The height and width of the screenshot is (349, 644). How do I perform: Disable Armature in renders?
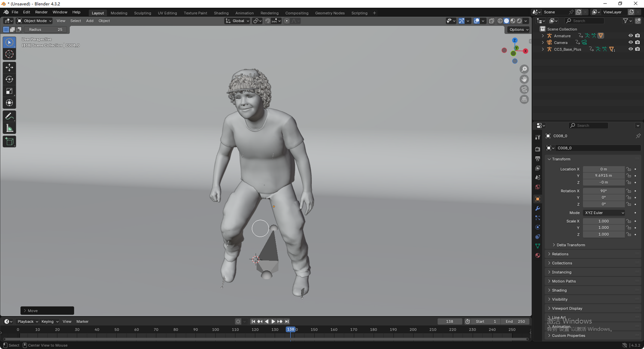pyautogui.click(x=638, y=36)
